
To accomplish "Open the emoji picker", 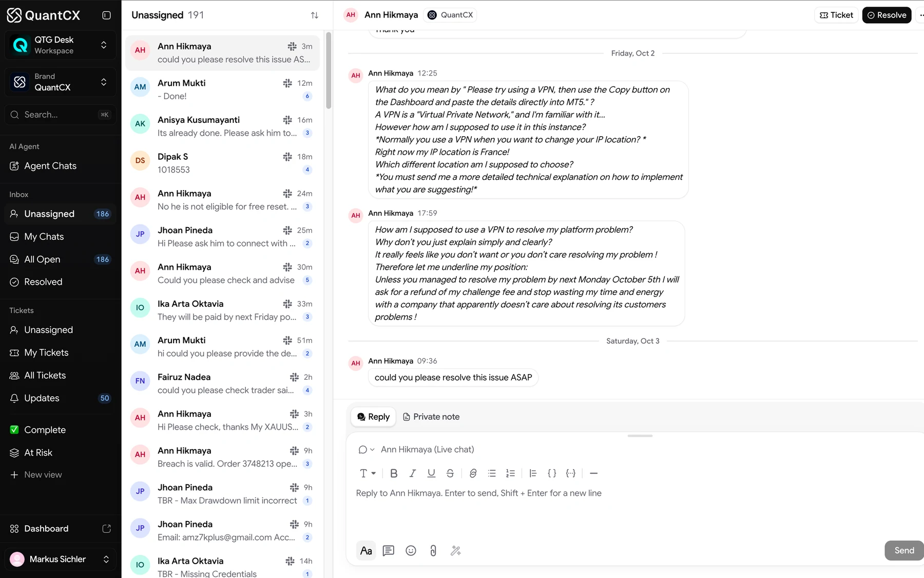I will pyautogui.click(x=411, y=551).
